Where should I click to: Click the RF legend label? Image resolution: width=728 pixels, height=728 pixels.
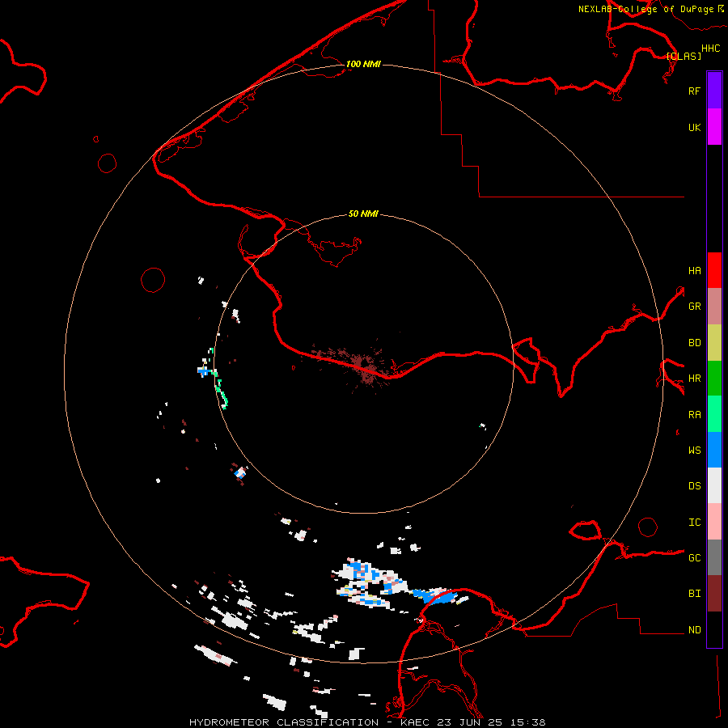(694, 91)
